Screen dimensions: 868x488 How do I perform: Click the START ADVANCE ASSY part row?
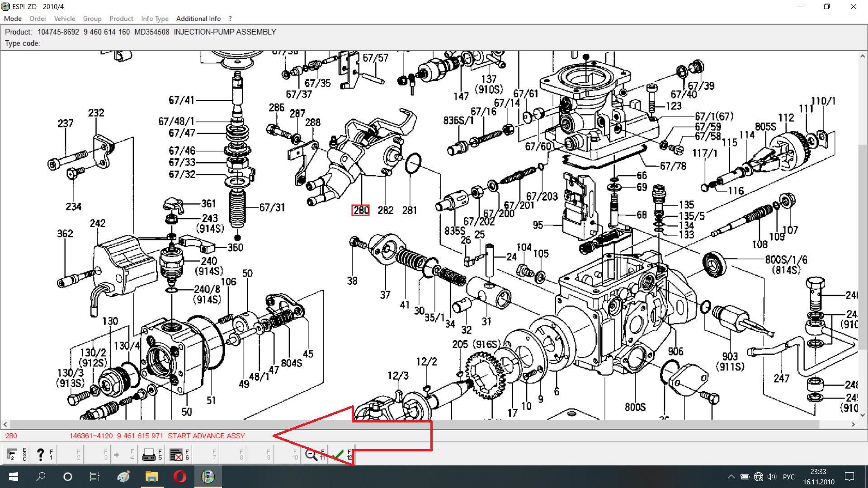pos(206,436)
